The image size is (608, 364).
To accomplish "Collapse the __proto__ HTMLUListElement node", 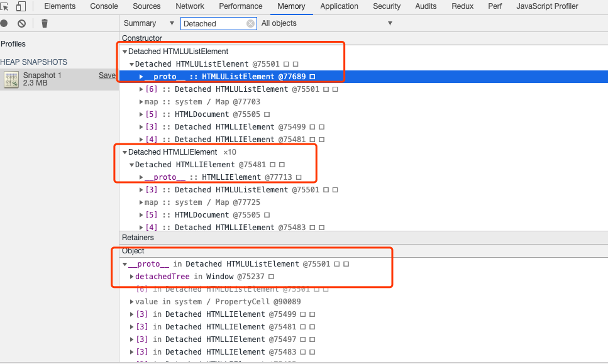I will point(141,76).
